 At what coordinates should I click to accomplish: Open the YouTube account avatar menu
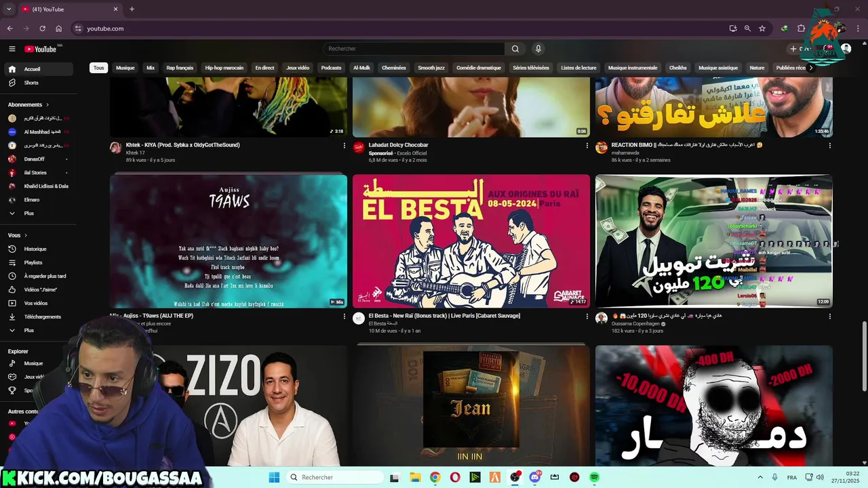(846, 49)
